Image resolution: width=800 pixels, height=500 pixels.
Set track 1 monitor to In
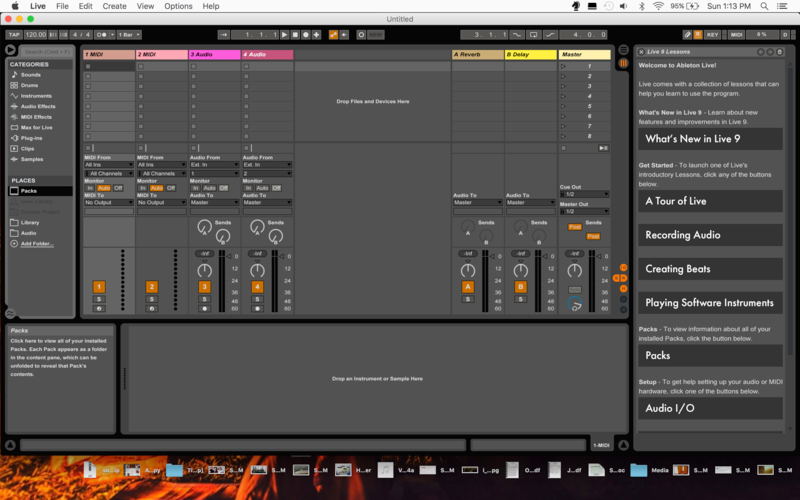tap(90, 188)
